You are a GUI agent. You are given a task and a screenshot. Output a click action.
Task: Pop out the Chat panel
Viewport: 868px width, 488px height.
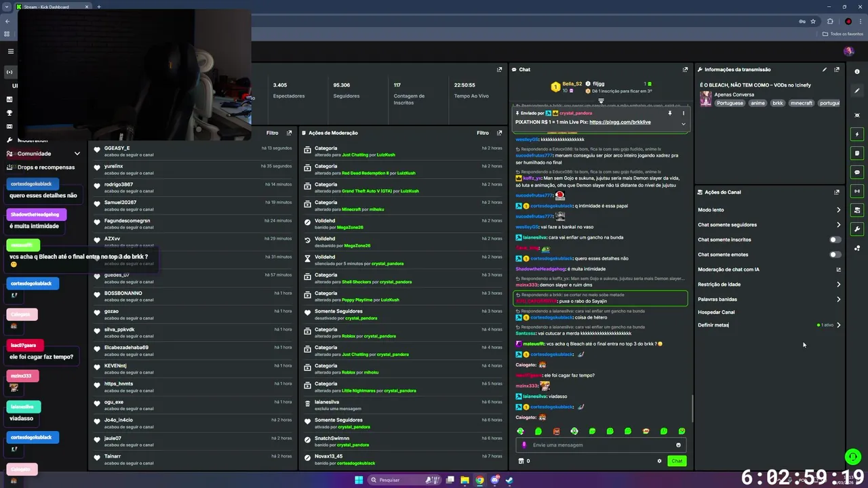(x=685, y=69)
